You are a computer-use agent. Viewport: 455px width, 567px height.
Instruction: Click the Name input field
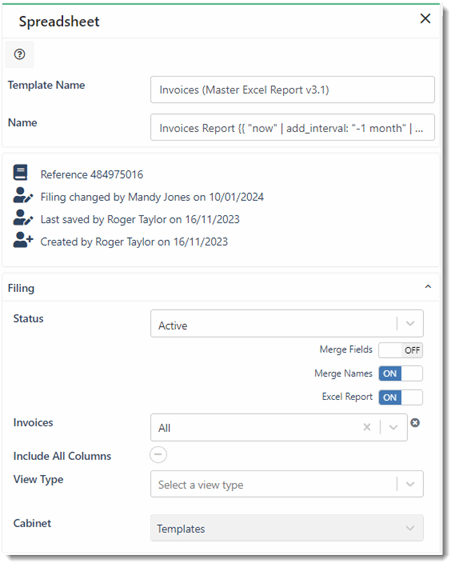pos(292,128)
